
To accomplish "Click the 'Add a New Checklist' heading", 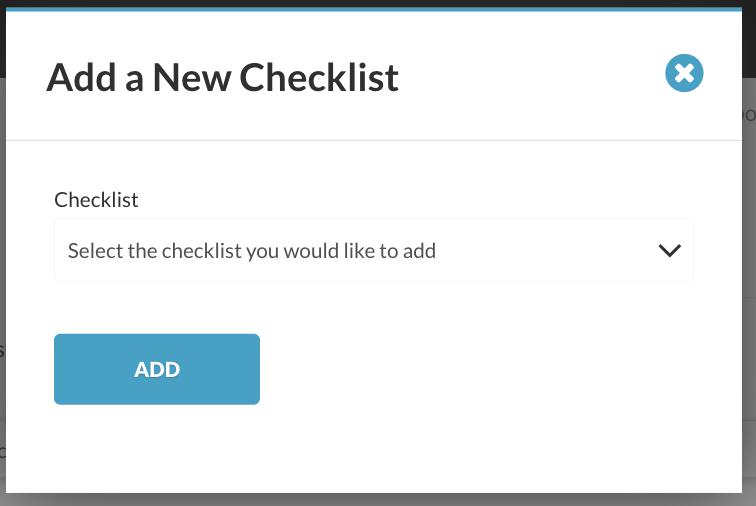I will tap(222, 77).
